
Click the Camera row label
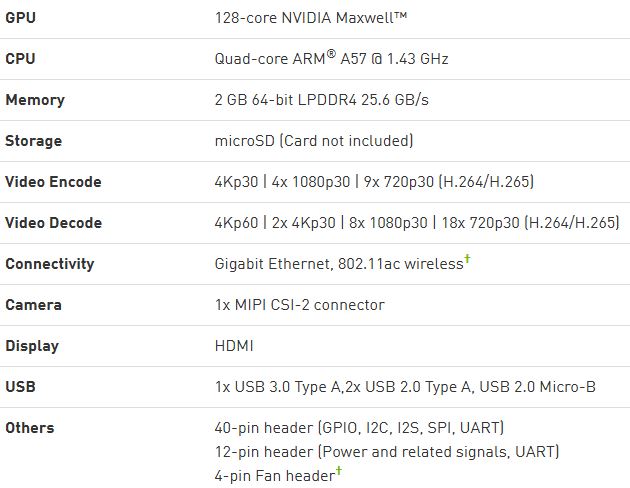tap(33, 304)
